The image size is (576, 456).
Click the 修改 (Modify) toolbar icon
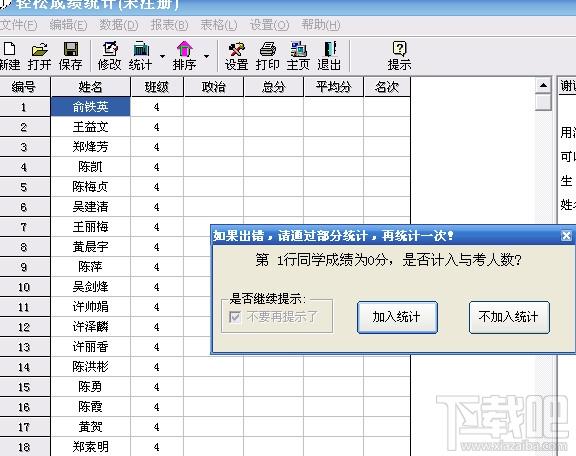(x=109, y=56)
